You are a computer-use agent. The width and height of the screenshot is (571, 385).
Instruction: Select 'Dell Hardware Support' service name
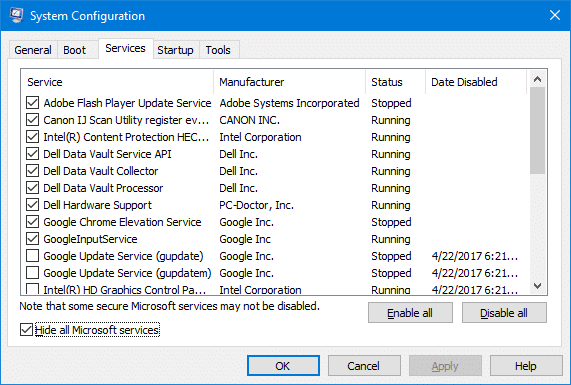pos(97,205)
